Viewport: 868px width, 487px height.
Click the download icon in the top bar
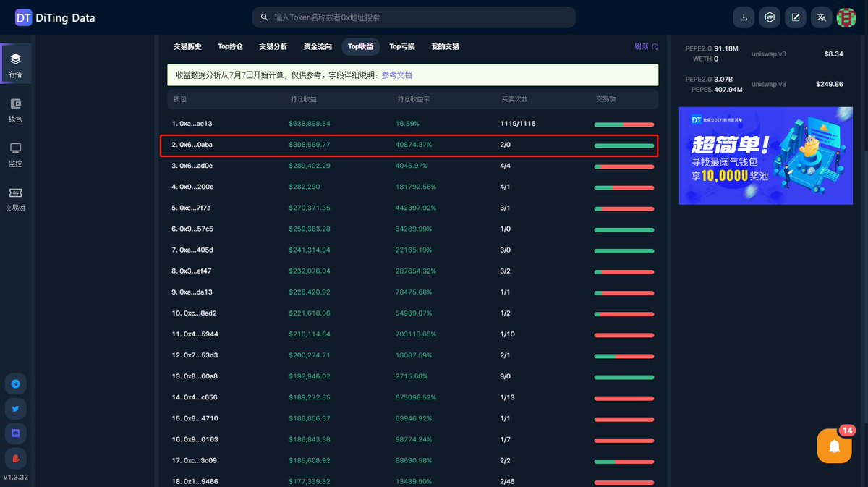click(744, 17)
